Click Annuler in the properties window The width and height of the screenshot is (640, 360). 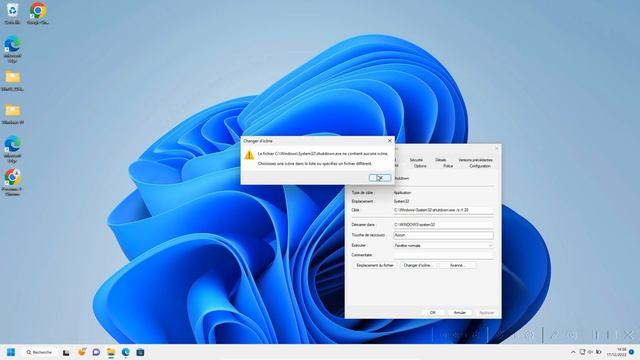pos(460,313)
